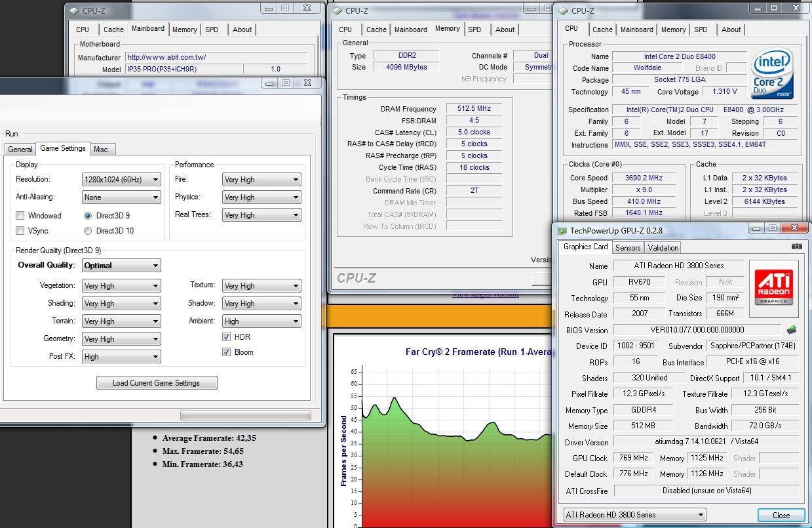Open the Misc. tab in benchmark settings

tap(102, 150)
